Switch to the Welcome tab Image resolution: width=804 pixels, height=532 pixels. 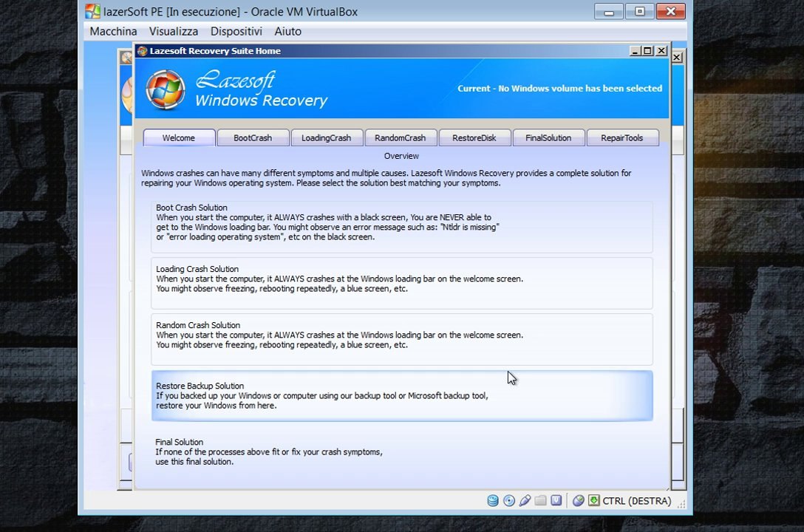click(179, 138)
